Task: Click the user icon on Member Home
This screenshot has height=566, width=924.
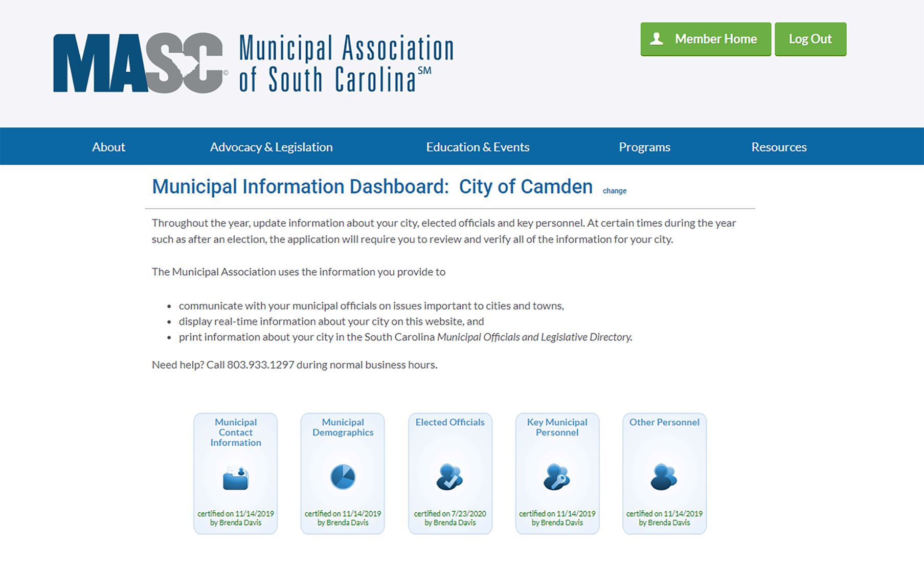Action: 657,39
